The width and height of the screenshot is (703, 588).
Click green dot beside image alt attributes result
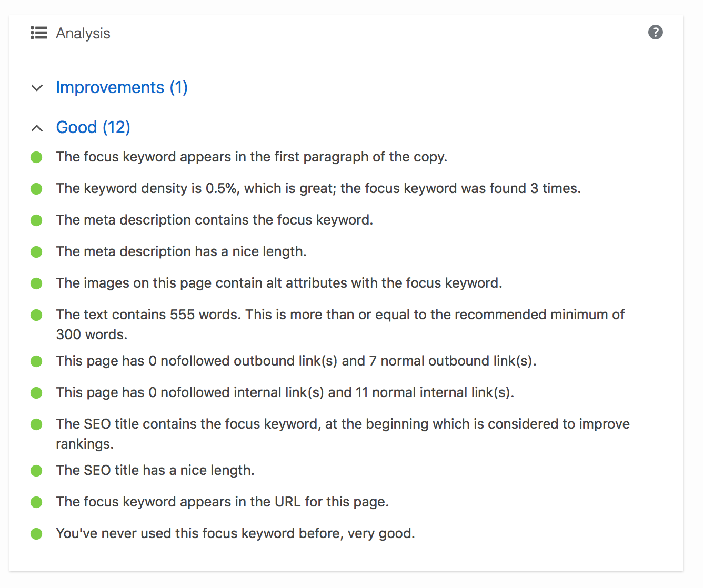coord(36,283)
